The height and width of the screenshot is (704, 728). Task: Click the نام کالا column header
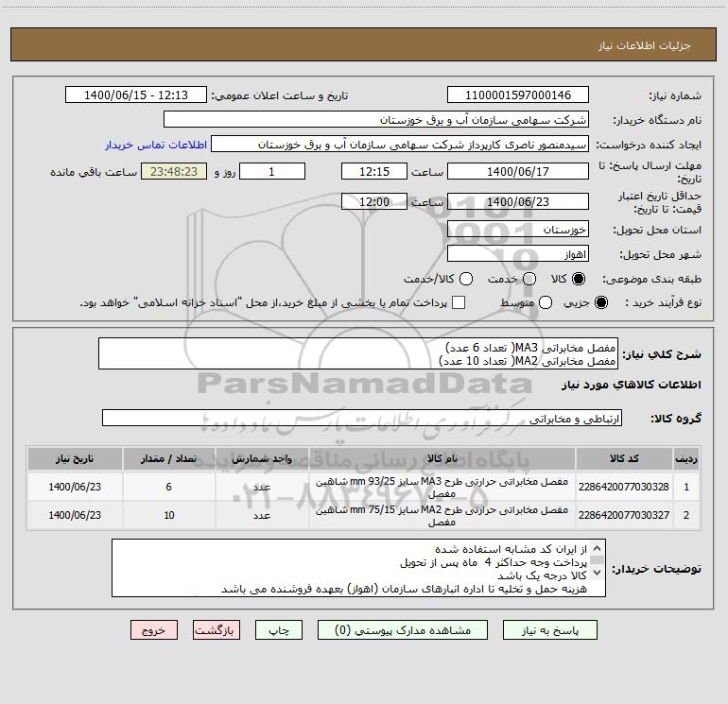coord(442,458)
